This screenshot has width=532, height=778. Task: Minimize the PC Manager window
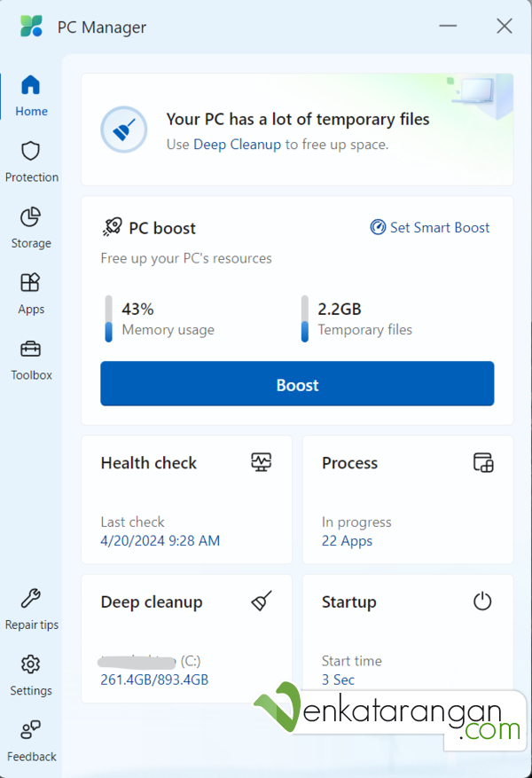click(448, 26)
